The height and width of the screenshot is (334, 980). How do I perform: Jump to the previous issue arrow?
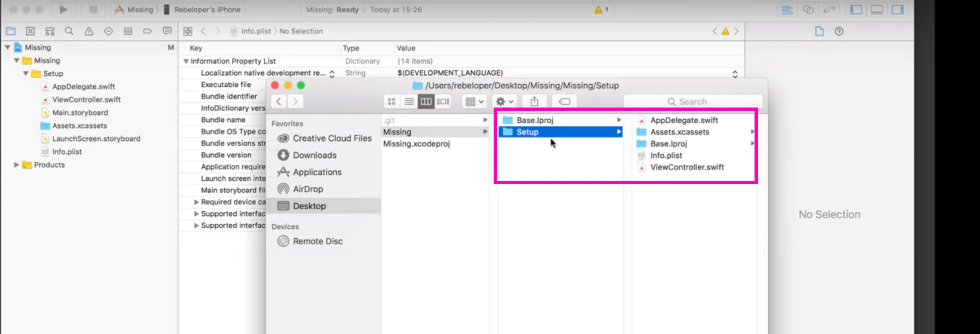click(x=715, y=31)
